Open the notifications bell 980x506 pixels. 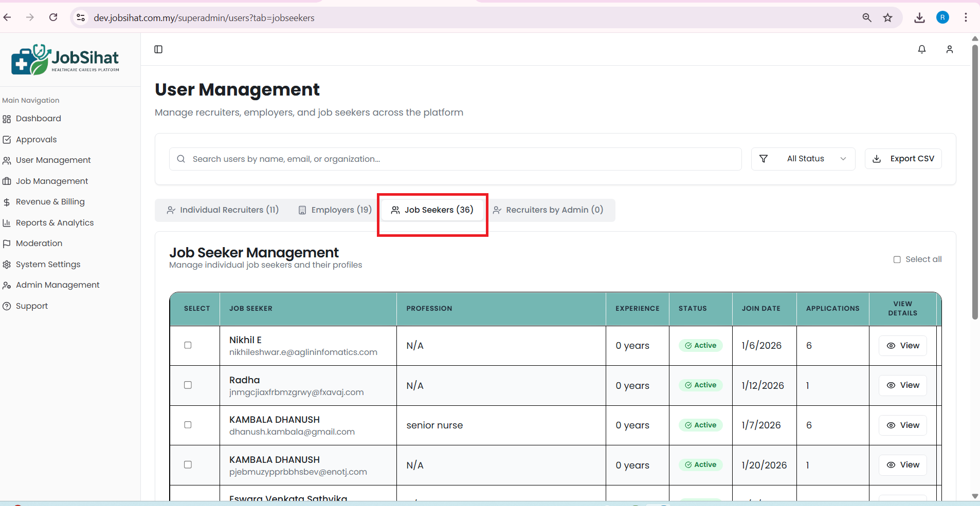[921, 49]
